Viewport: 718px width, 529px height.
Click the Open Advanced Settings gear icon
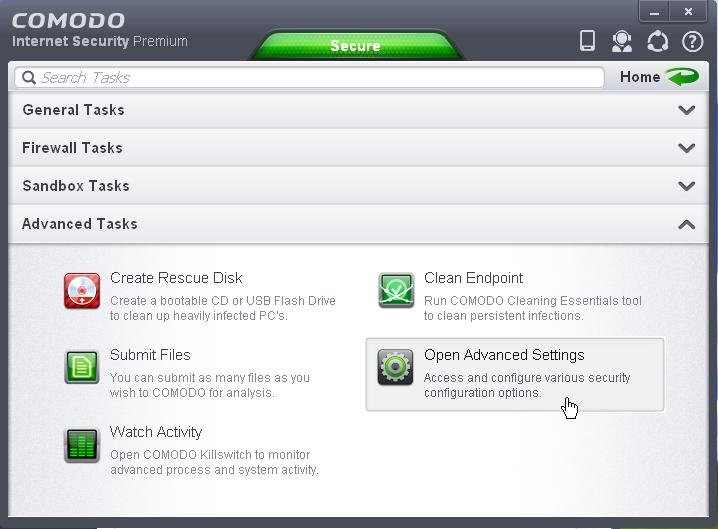tap(396, 367)
